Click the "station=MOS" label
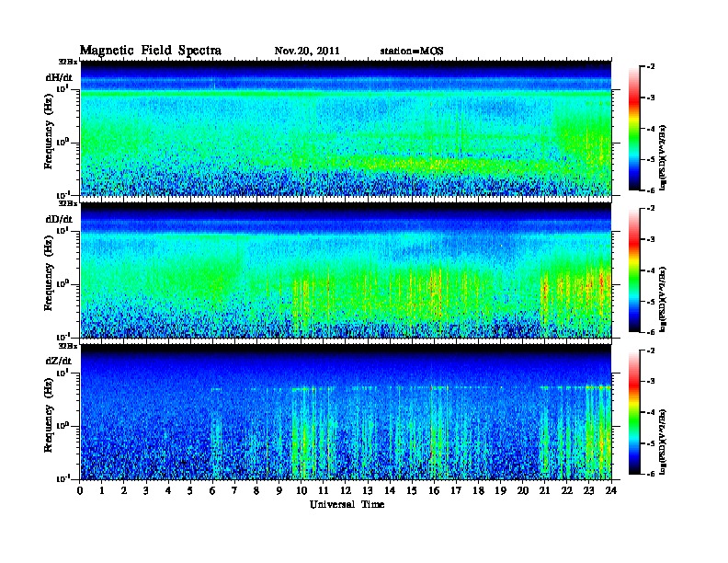The width and height of the screenshot is (728, 563). (x=412, y=52)
